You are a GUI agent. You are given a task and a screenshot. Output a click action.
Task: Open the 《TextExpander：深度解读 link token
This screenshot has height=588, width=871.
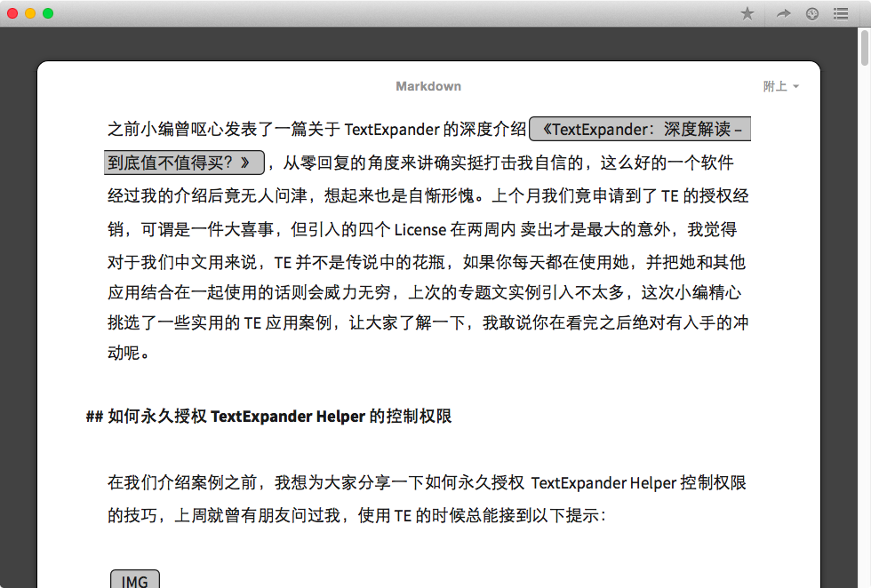pyautogui.click(x=640, y=130)
